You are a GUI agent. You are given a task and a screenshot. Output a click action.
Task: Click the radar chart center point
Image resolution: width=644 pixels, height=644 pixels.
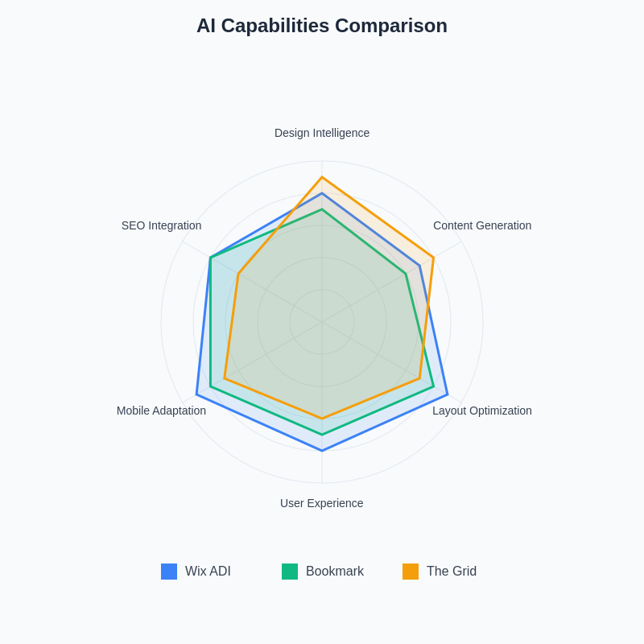322,322
